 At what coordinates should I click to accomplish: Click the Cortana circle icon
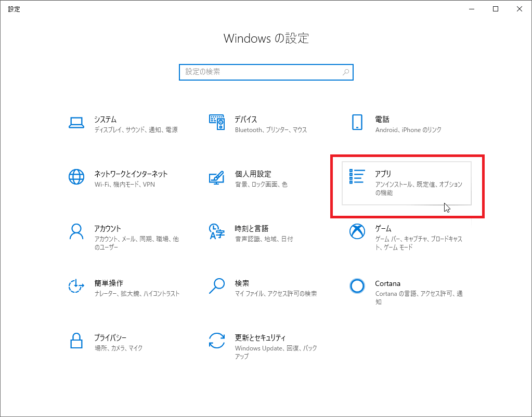[x=357, y=286]
